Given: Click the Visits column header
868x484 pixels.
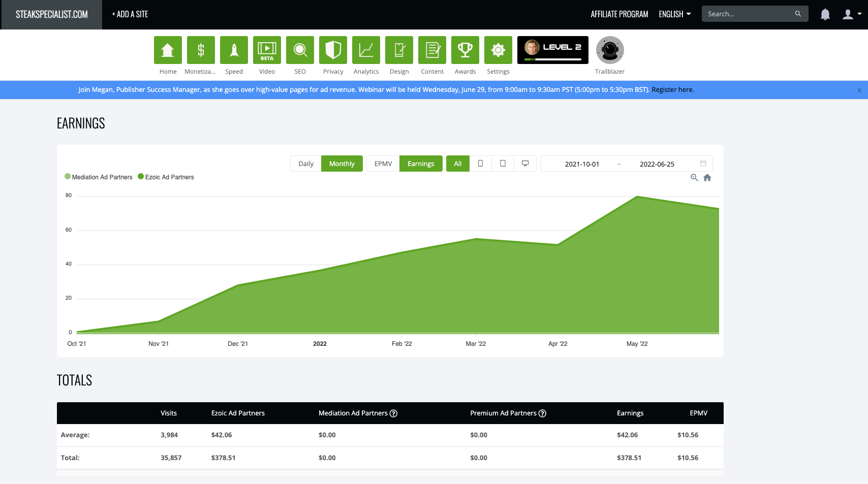Looking at the screenshot, I should tap(169, 413).
